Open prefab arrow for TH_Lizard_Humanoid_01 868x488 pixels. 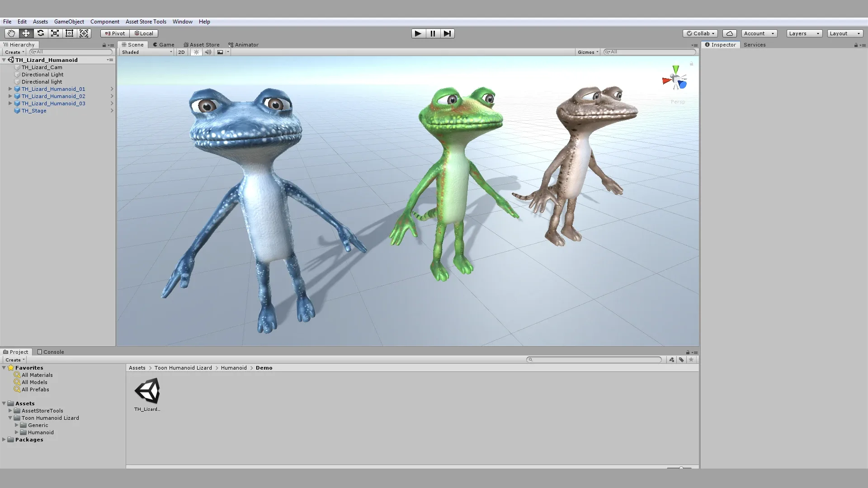(112, 89)
